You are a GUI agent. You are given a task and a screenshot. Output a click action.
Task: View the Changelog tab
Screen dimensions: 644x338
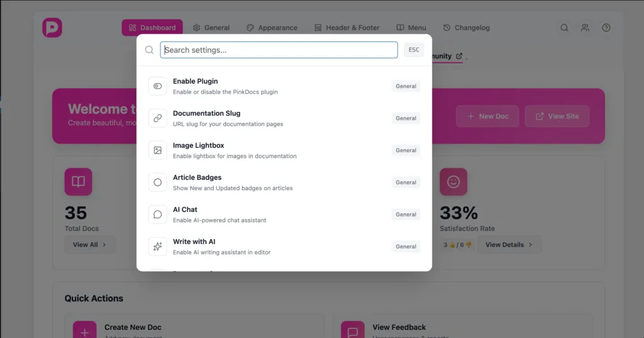(x=467, y=28)
